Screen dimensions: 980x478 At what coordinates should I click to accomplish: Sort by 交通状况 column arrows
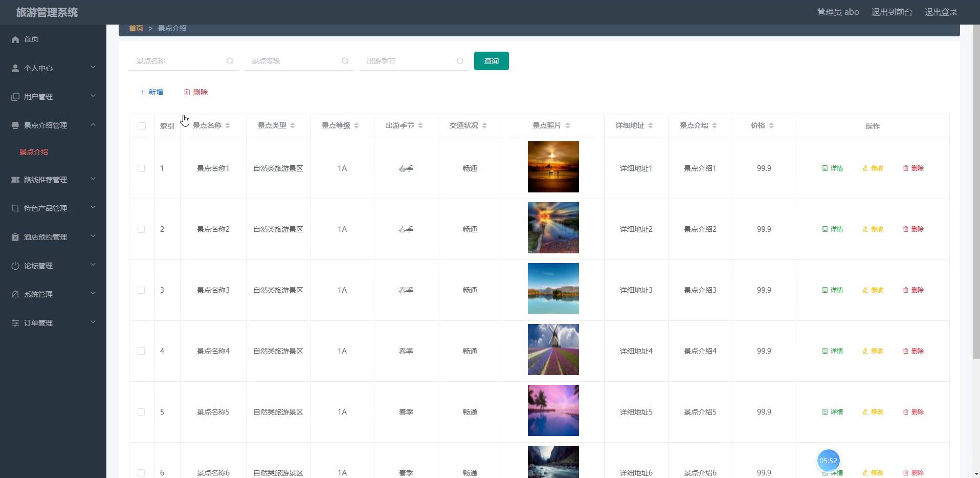coord(484,125)
